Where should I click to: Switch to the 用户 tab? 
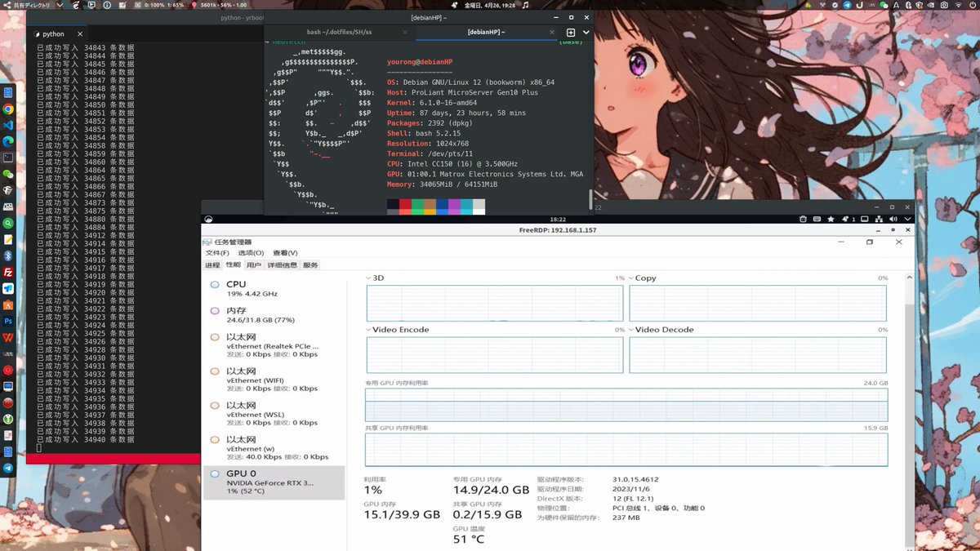[x=253, y=264]
